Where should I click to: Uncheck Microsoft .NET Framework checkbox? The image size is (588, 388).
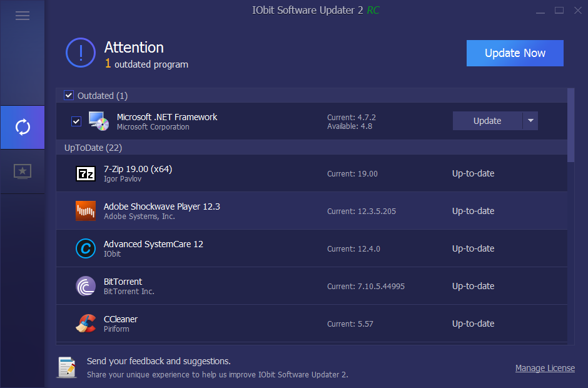(76, 121)
